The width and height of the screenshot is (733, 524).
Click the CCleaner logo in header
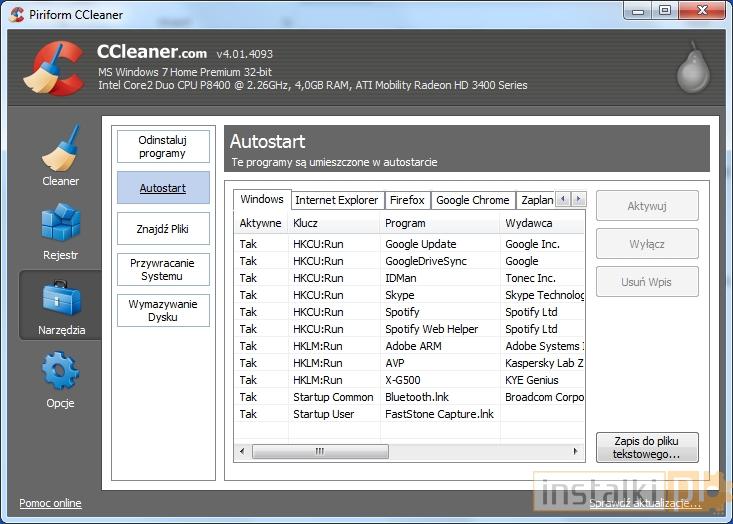click(x=54, y=68)
